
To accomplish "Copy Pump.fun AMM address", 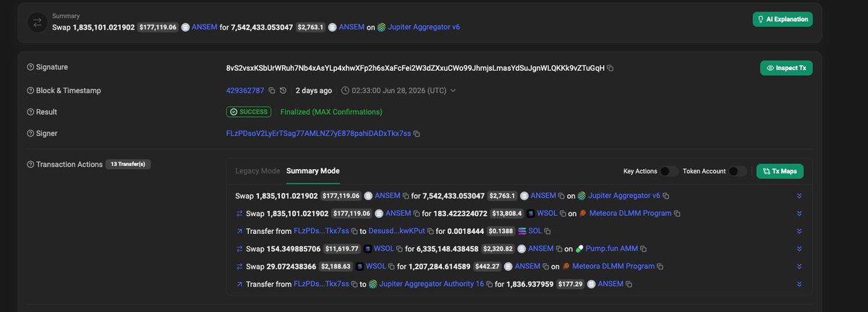I will tap(642, 249).
